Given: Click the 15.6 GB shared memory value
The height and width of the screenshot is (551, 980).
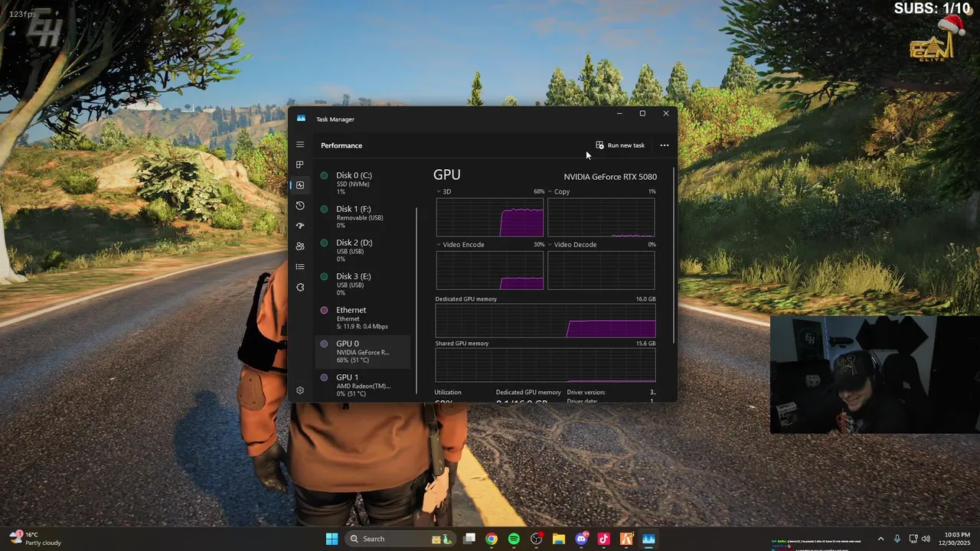Looking at the screenshot, I should point(645,344).
